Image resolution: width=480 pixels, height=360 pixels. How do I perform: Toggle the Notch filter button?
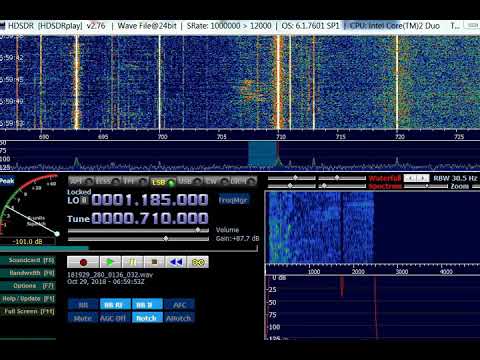(147, 318)
